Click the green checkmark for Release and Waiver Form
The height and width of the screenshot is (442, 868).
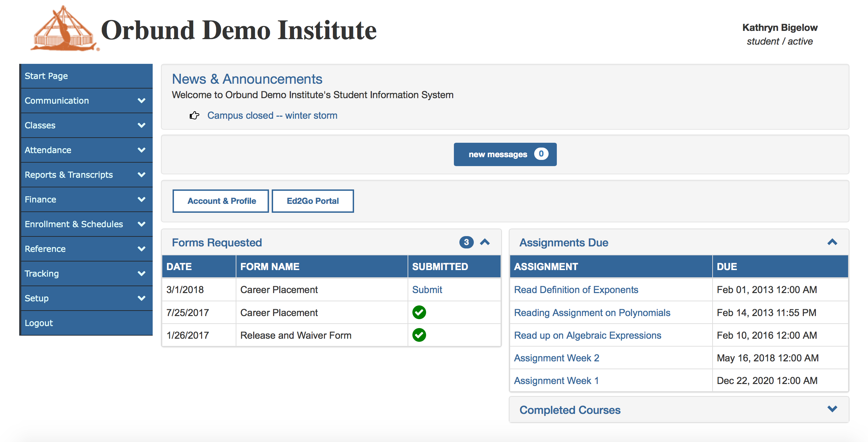(x=419, y=335)
